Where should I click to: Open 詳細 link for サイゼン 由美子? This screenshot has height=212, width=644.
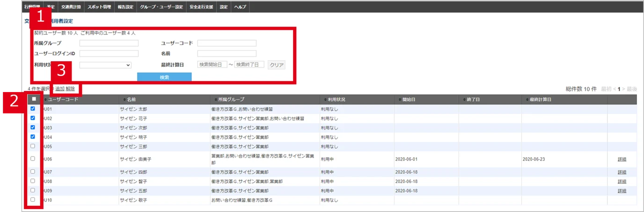(x=622, y=159)
